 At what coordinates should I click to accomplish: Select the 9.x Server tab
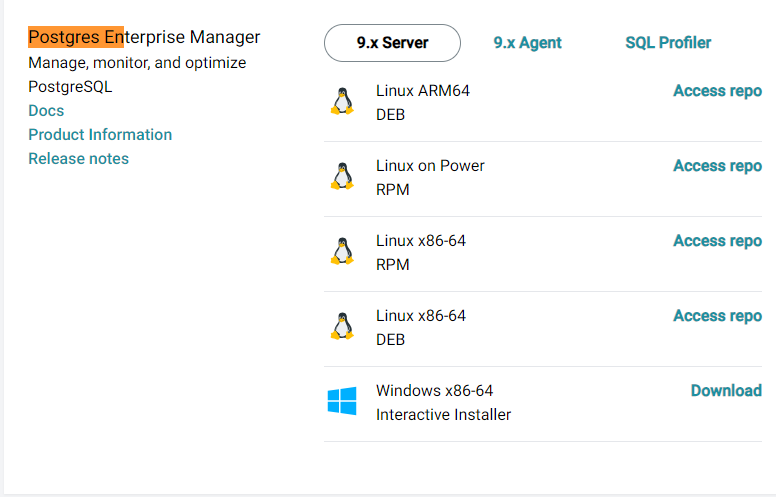(392, 43)
